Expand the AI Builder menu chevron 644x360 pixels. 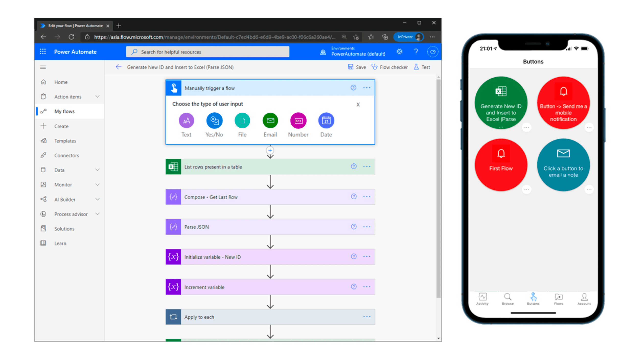97,199
